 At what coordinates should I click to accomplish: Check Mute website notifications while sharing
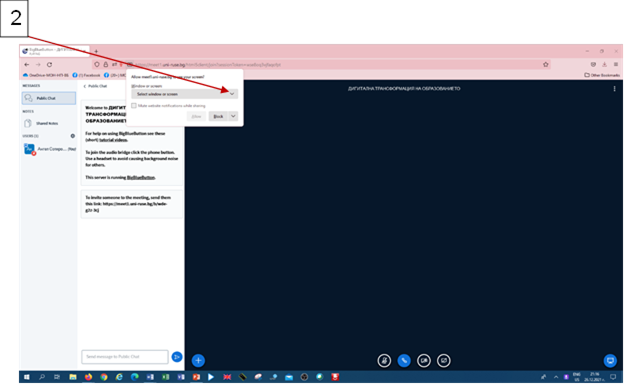(134, 106)
